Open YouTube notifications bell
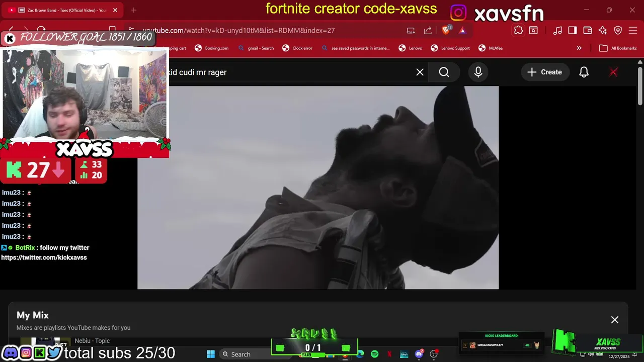This screenshot has height=362, width=644. (584, 72)
